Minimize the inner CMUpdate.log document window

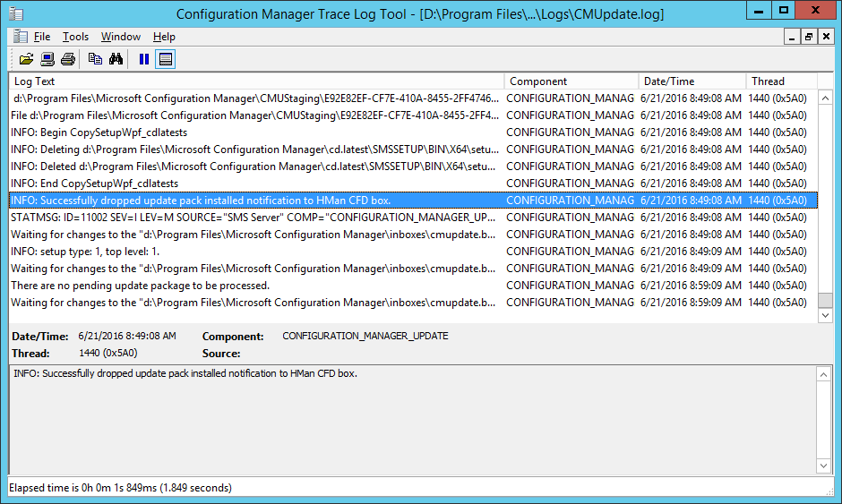[x=792, y=37]
